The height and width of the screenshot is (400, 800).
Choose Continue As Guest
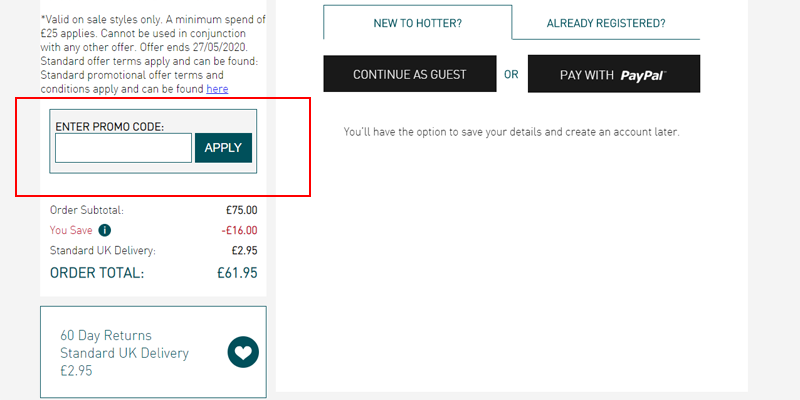[410, 74]
